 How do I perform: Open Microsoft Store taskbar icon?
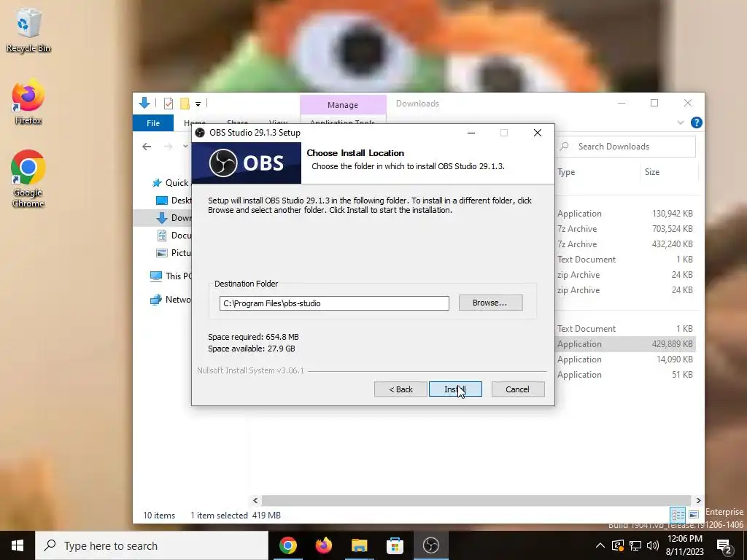coord(395,545)
